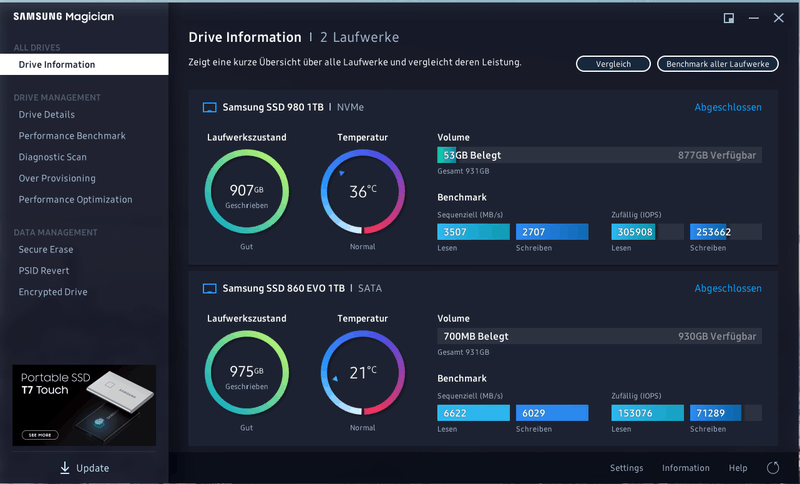Switch to compact window mode icon
The width and height of the screenshot is (800, 484).
729,18
